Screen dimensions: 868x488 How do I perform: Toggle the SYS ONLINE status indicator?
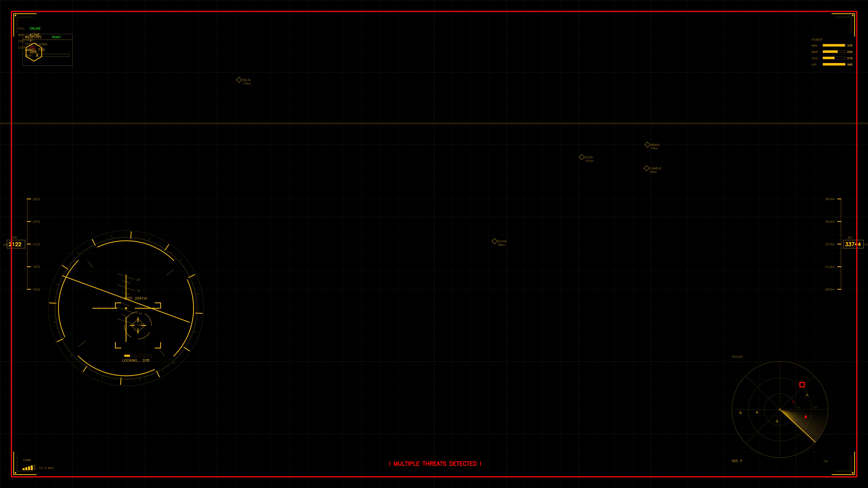(x=35, y=28)
